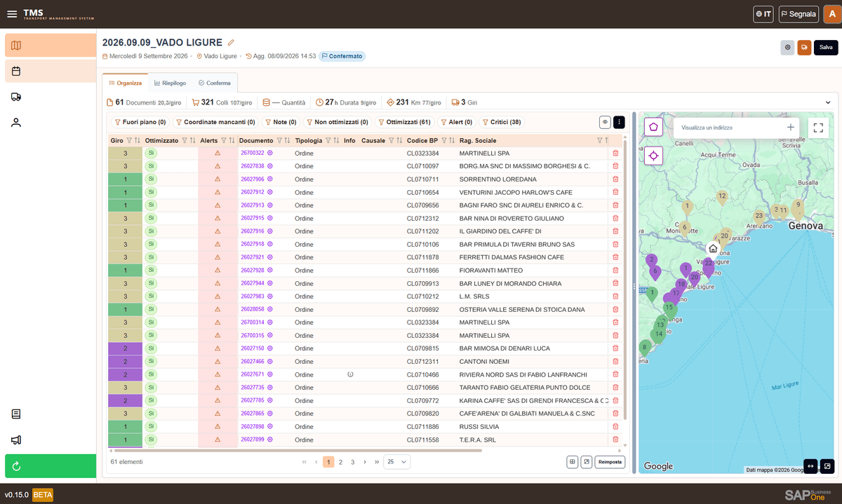Draw polygon selection on the map
Viewport: 842px width, 504px height.
(x=654, y=128)
